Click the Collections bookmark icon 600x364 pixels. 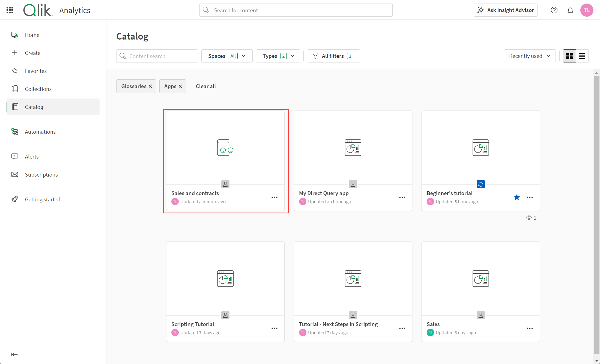pos(15,89)
